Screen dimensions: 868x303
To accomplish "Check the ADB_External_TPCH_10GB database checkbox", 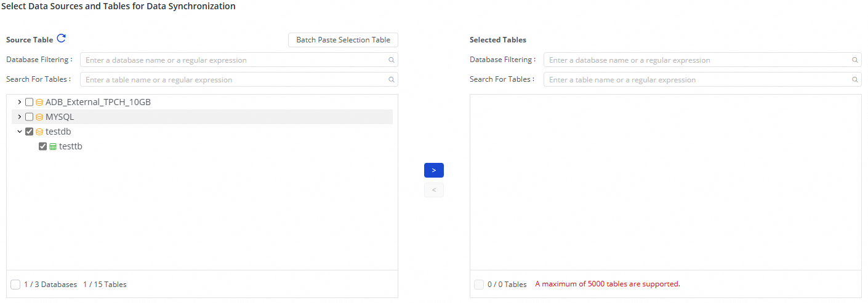I will [29, 102].
